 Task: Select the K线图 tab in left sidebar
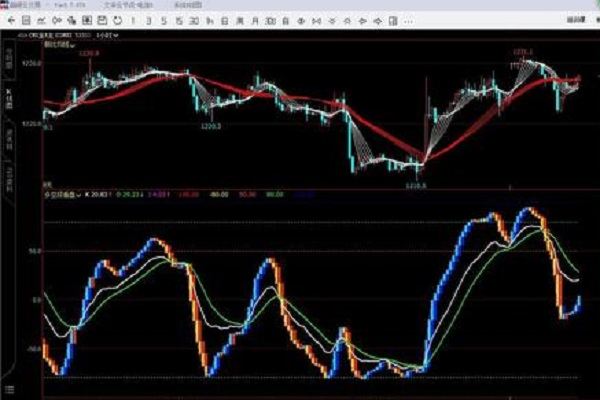(8, 100)
